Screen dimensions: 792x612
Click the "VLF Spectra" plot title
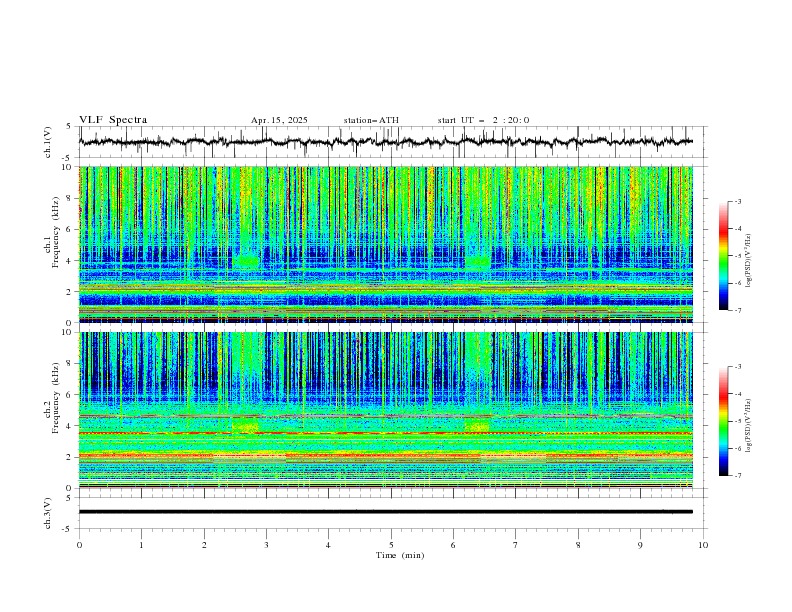point(113,120)
